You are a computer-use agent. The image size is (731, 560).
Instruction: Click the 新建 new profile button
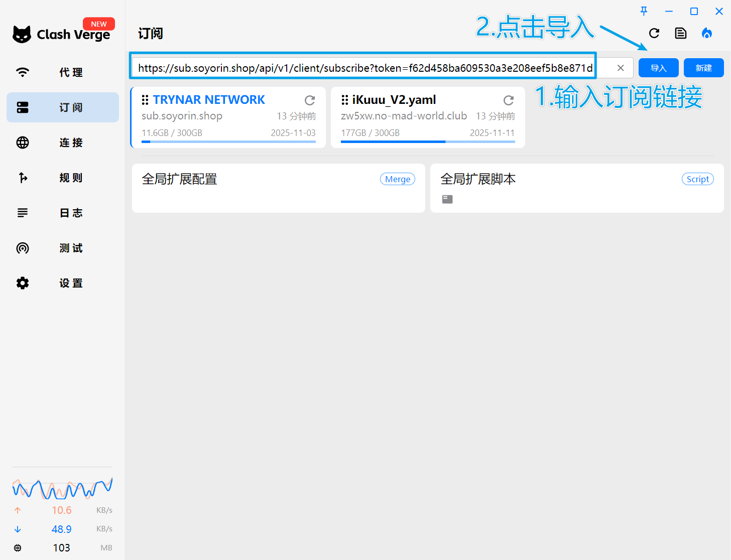pos(703,68)
